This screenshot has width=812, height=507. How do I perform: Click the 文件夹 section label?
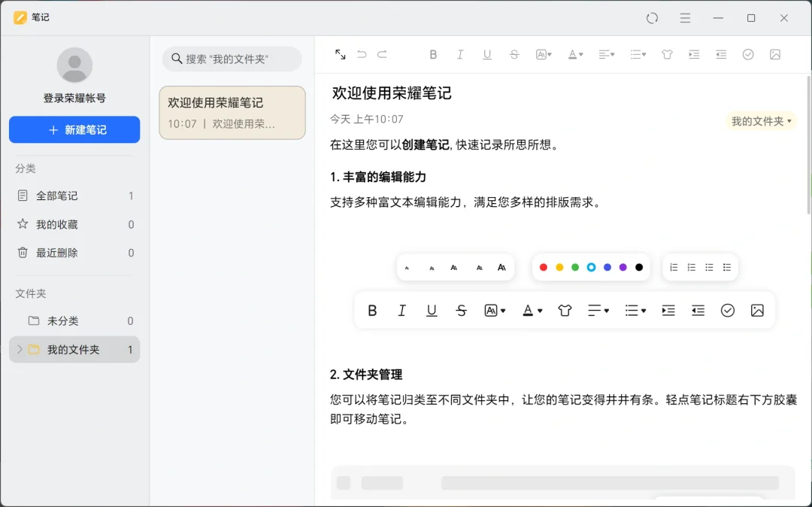tap(31, 293)
